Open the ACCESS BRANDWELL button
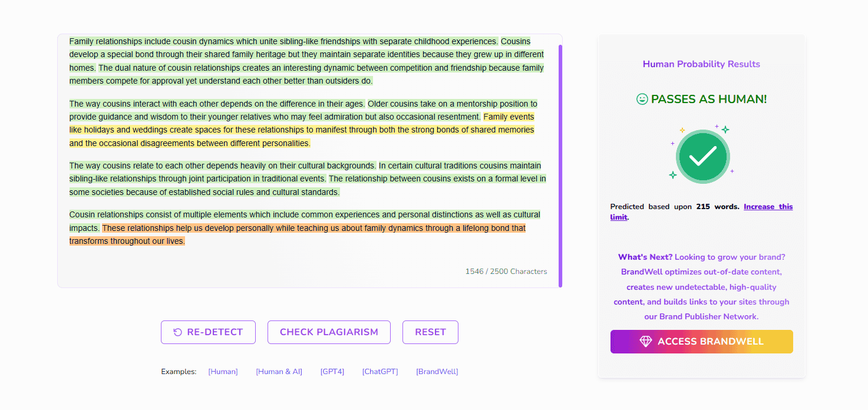This screenshot has height=410, width=868. coord(702,342)
